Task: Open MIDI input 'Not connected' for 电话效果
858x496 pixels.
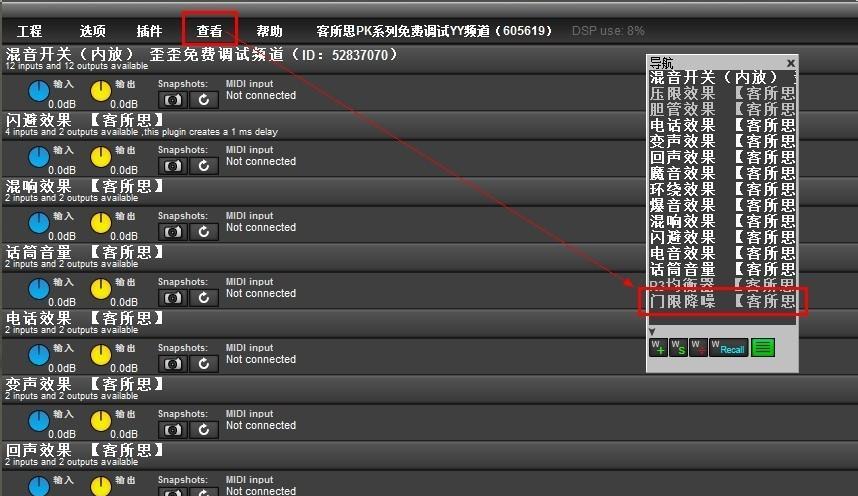Action: (261, 359)
